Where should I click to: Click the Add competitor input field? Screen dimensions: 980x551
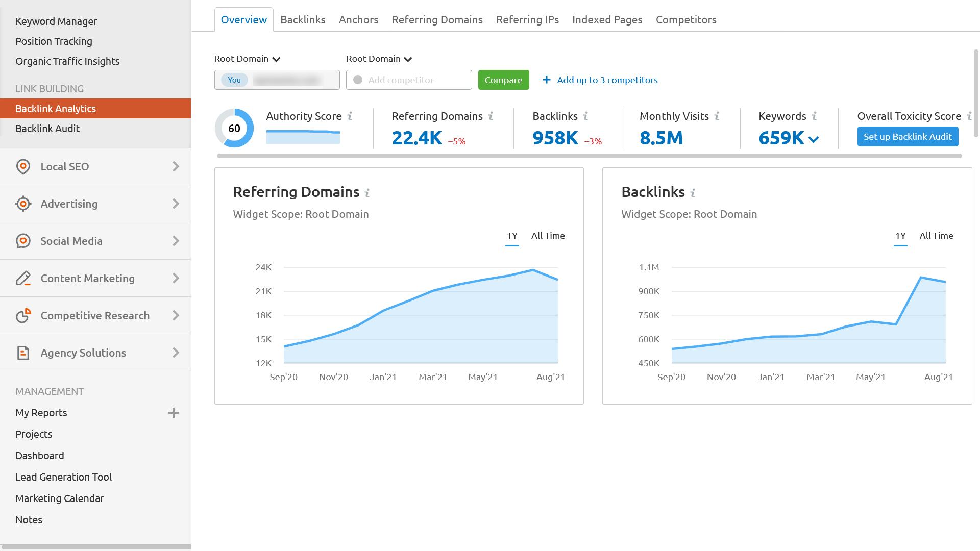coord(409,80)
